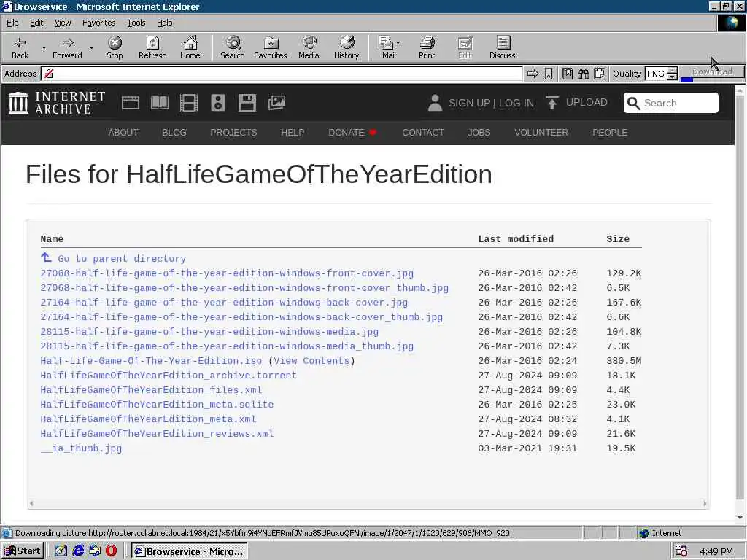Open the Edit menu
747x560 pixels.
(x=36, y=23)
